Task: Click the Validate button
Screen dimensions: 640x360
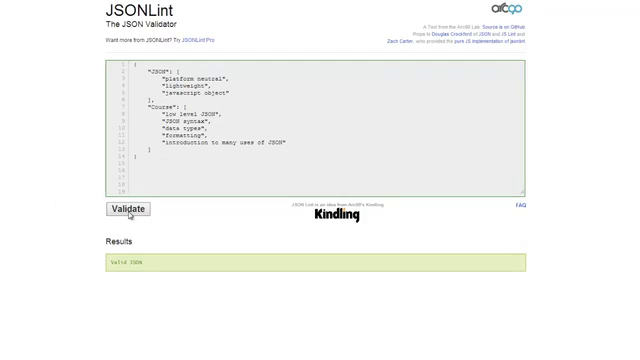Action: pos(128,209)
